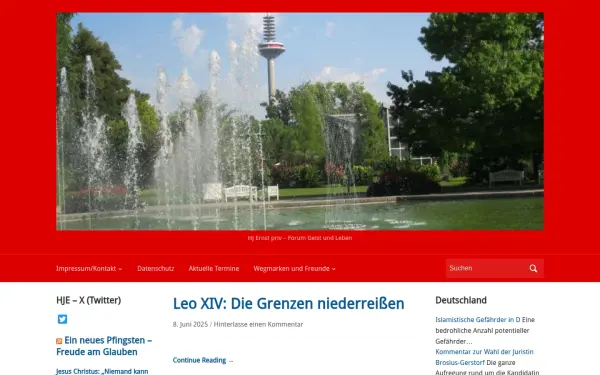Image resolution: width=600 pixels, height=375 pixels.
Task: Click the HJE – X (Twitter) heading
Action: click(88, 300)
